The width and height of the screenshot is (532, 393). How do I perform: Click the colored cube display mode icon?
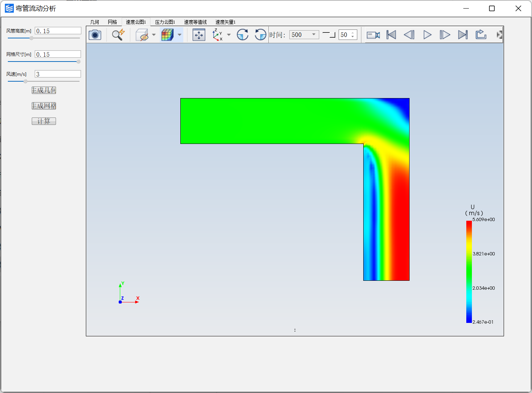click(167, 35)
